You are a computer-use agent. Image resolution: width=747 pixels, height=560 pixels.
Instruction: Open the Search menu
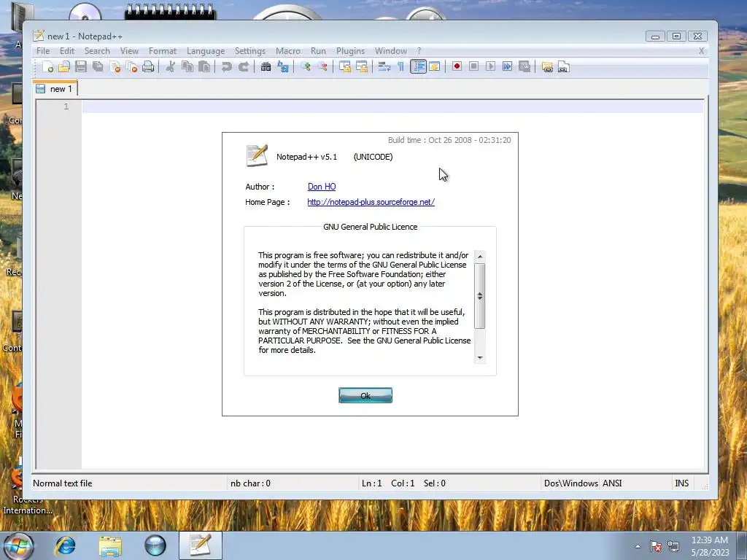[97, 51]
